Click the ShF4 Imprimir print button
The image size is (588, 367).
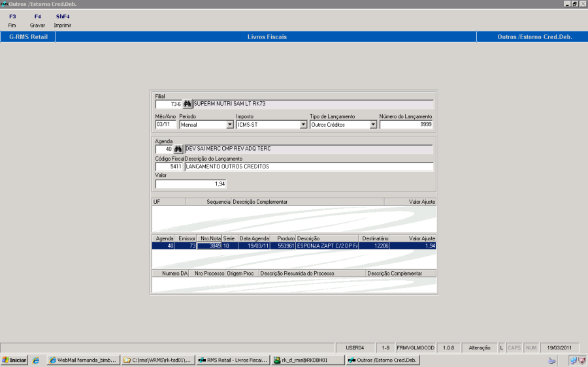(63, 20)
